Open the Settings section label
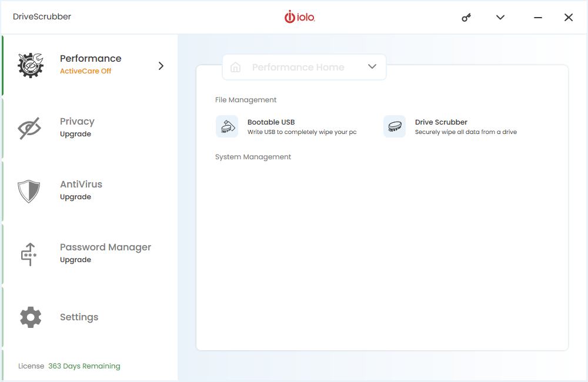The width and height of the screenshot is (588, 382). click(79, 317)
